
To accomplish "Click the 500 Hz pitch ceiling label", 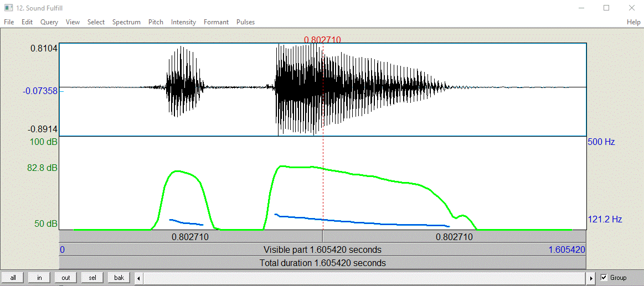I will [x=601, y=142].
